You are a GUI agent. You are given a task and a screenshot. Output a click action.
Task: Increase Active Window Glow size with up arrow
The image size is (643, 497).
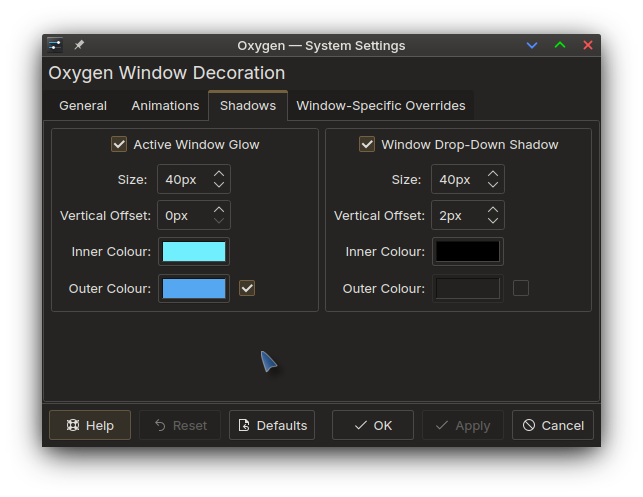(x=219, y=173)
